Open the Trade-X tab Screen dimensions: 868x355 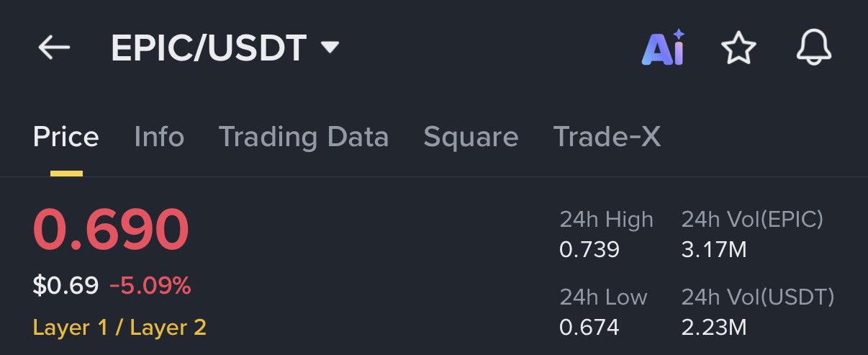tap(607, 137)
